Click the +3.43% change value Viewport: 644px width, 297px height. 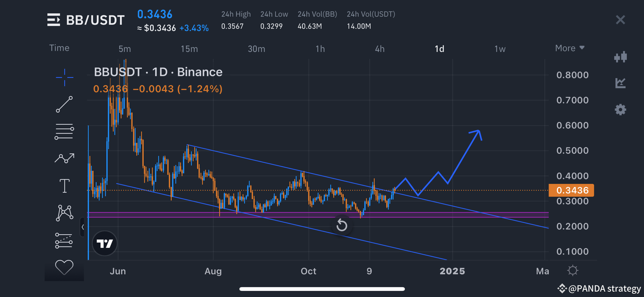click(x=194, y=28)
